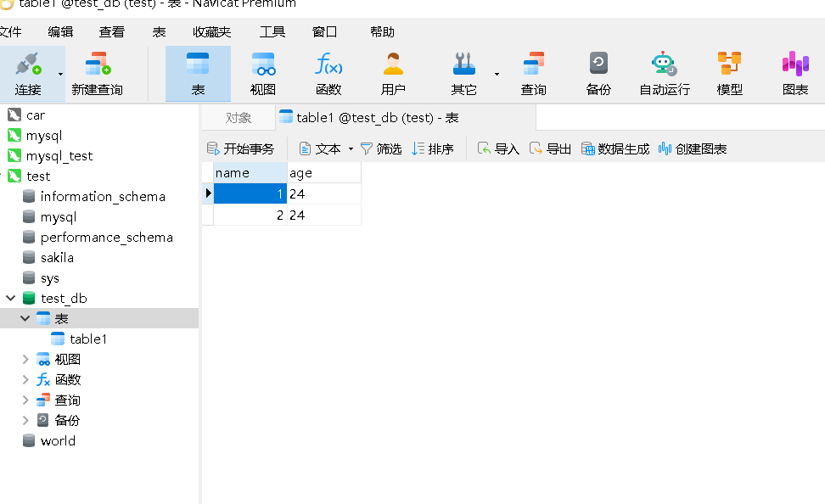Screen dimensions: 825x504
Task: Click the Functions (函数) fx tree icon
Action: (x=43, y=379)
